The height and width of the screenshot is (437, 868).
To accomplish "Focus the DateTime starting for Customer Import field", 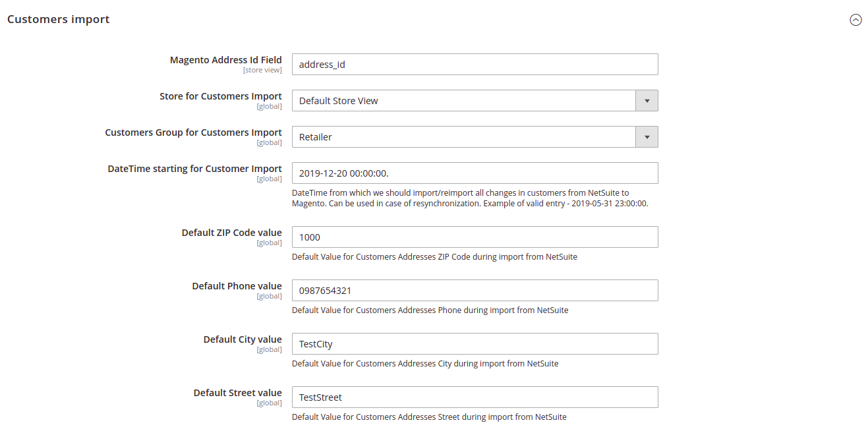I will click(475, 173).
